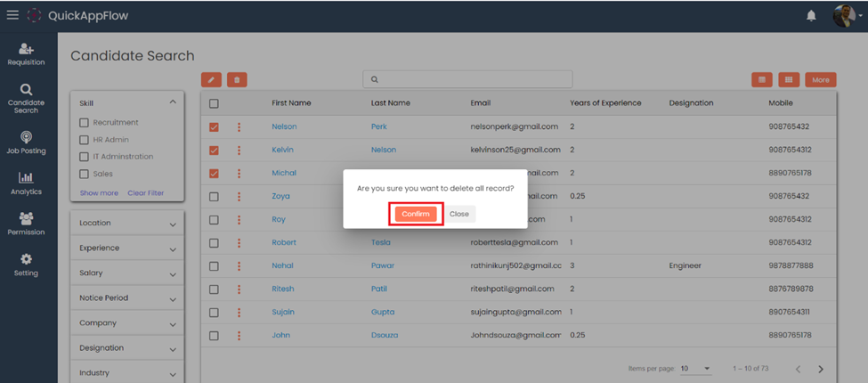Go to Analytics in the sidebar
This screenshot has height=383, width=868.
click(x=26, y=183)
